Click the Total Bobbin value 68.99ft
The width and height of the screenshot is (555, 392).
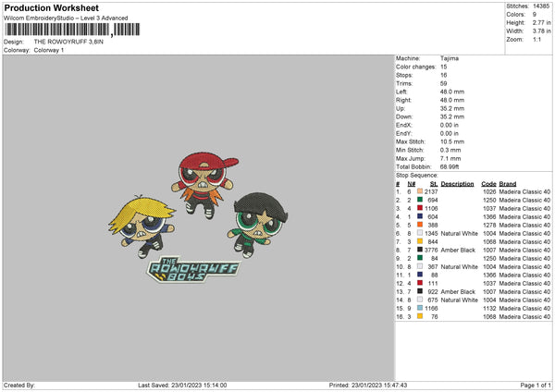[450, 166]
